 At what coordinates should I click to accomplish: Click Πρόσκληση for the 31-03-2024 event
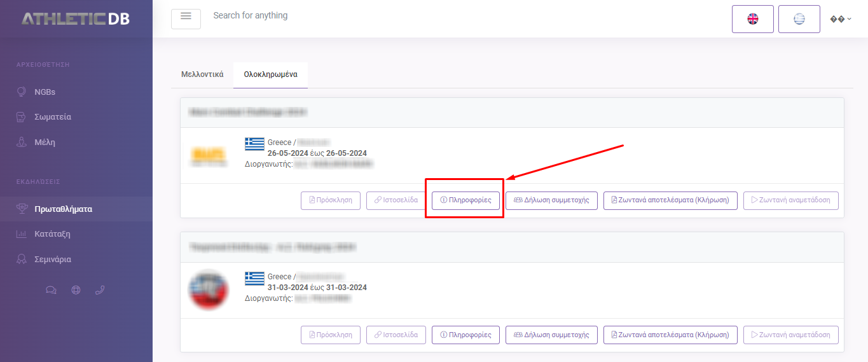(x=331, y=335)
